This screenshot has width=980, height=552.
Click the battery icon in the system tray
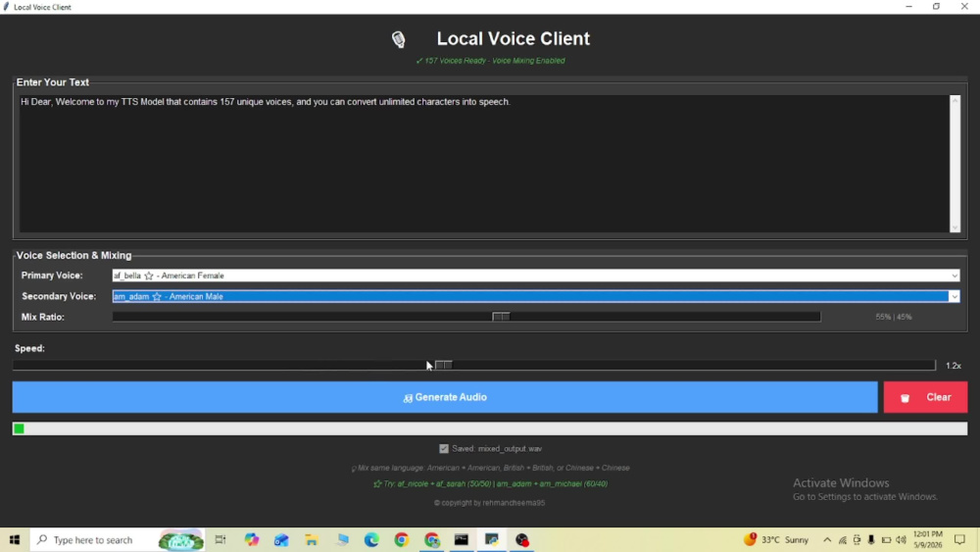point(886,540)
